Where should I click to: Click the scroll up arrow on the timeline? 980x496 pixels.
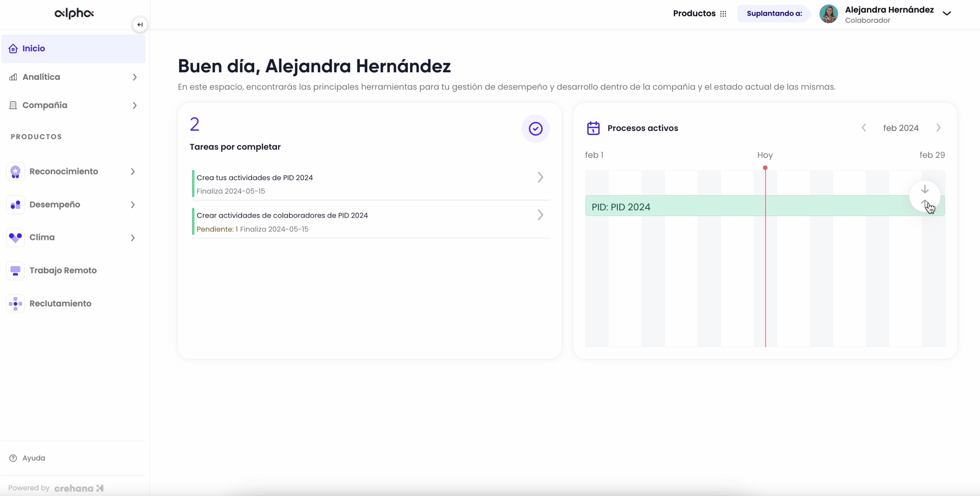(925, 203)
